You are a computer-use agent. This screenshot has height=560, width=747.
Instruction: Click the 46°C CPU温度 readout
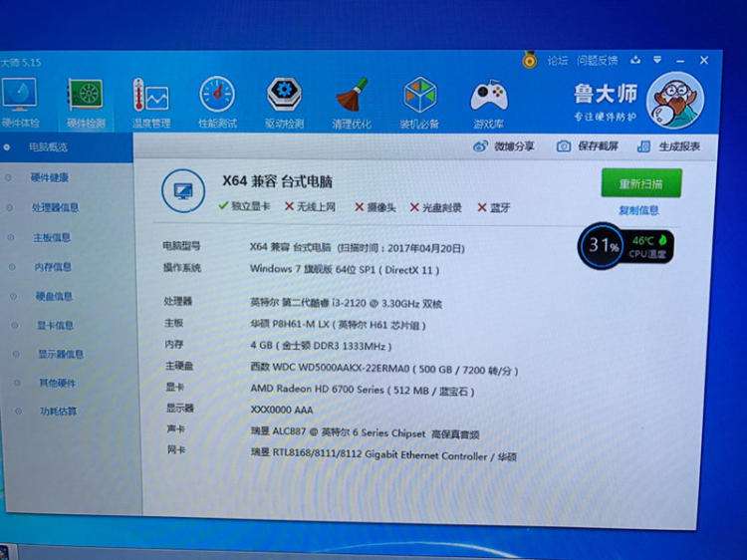648,247
